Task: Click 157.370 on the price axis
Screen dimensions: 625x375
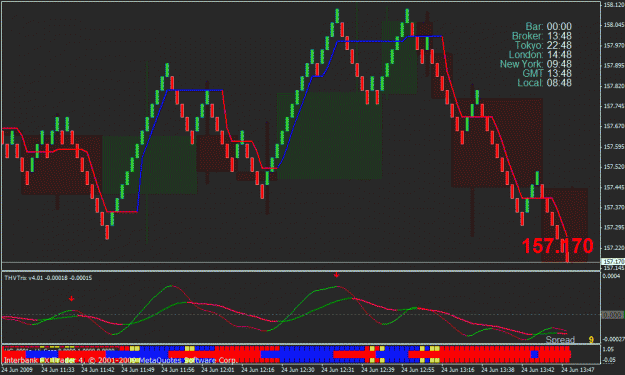Action: coord(613,207)
